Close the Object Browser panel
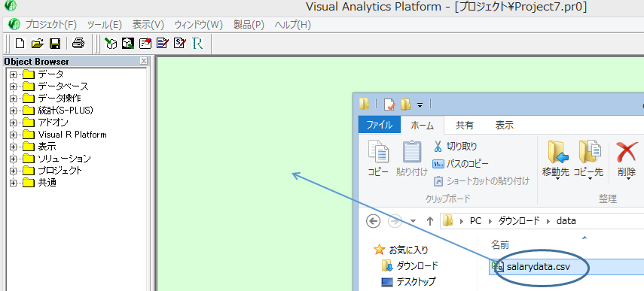This screenshot has height=291, width=644. (143, 61)
